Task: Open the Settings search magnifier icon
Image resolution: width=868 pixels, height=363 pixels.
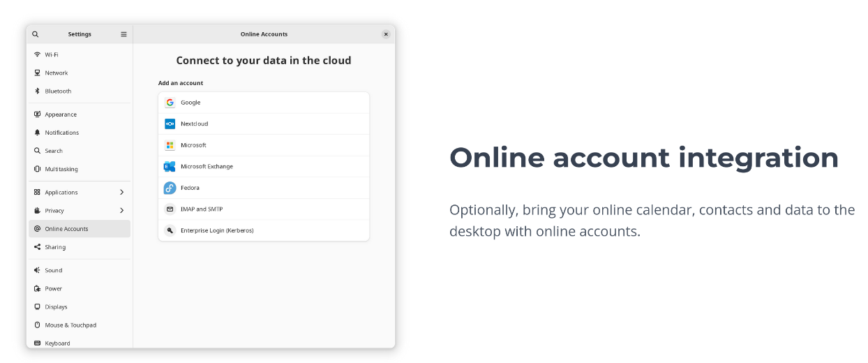Action: click(x=36, y=34)
